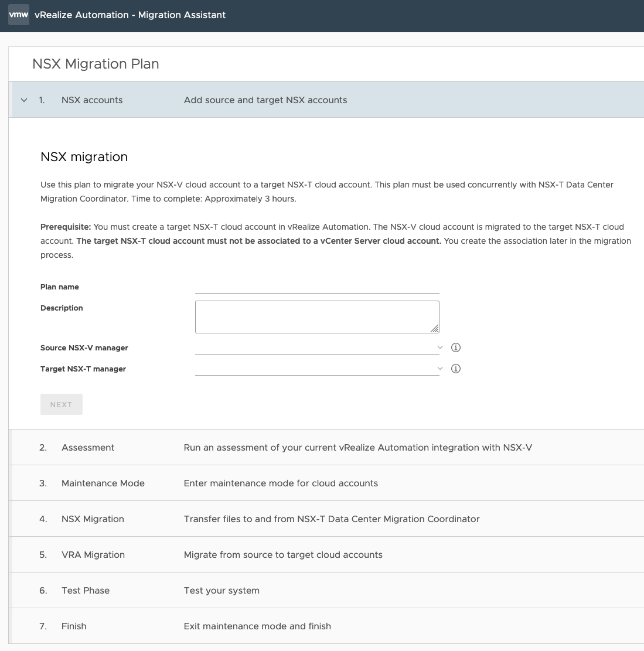Click the VMware logo icon
The width and height of the screenshot is (644, 651).
(x=18, y=15)
